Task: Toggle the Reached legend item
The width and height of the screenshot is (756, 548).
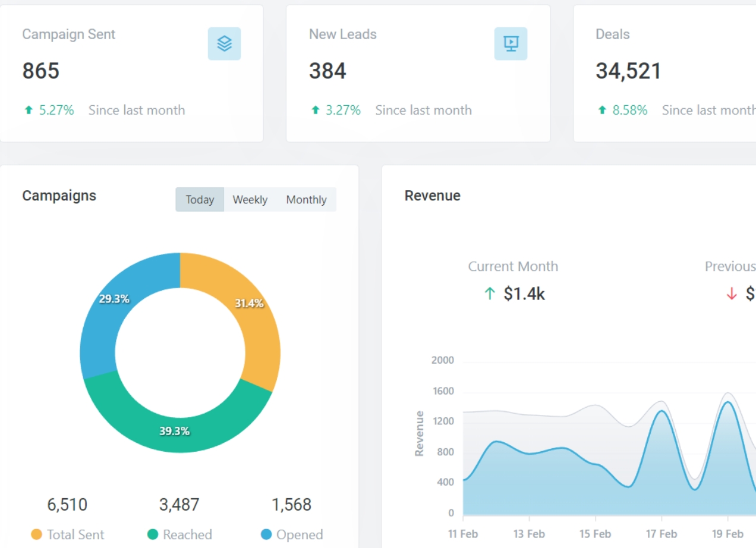Action: pyautogui.click(x=179, y=534)
